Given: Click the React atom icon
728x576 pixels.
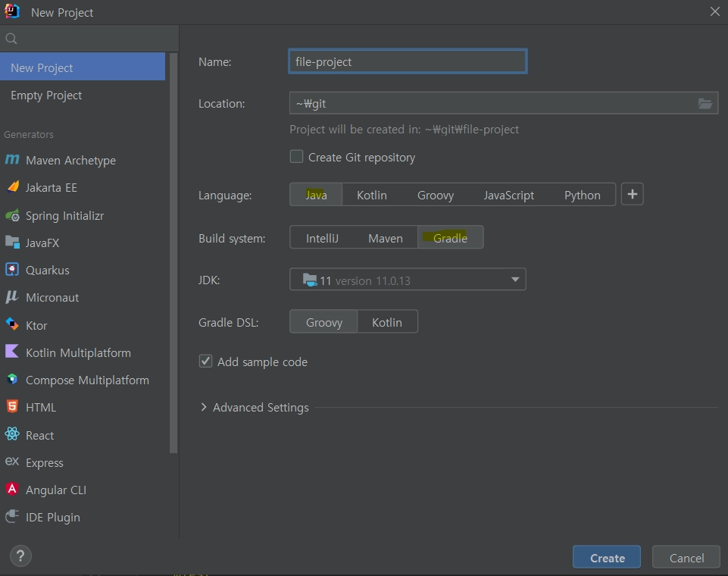Looking at the screenshot, I should point(12,435).
